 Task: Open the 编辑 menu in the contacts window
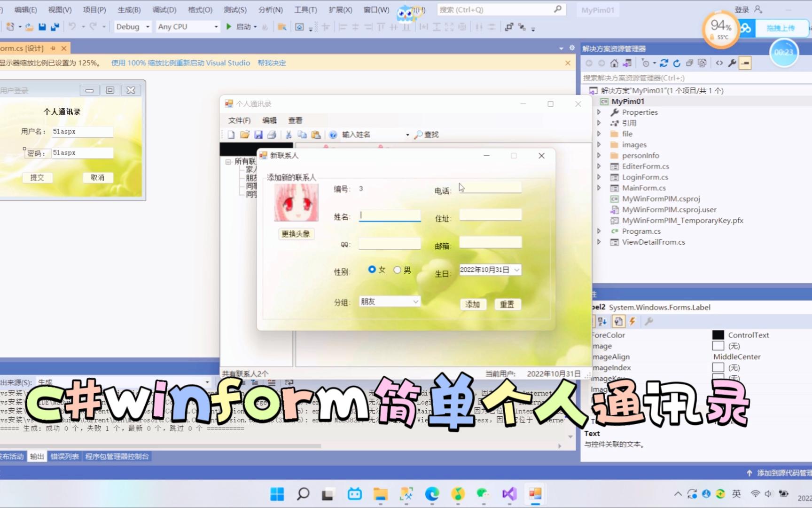(269, 120)
